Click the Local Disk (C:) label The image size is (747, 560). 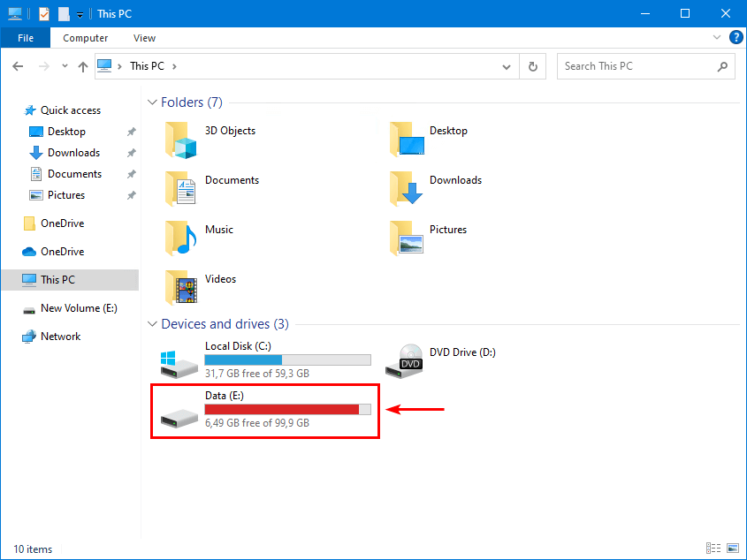click(x=238, y=346)
